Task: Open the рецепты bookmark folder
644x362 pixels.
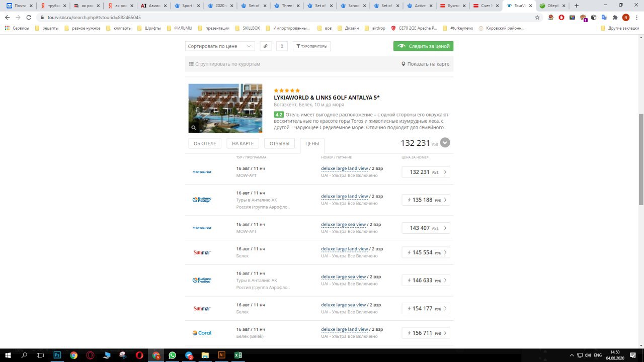Action: coord(47,28)
